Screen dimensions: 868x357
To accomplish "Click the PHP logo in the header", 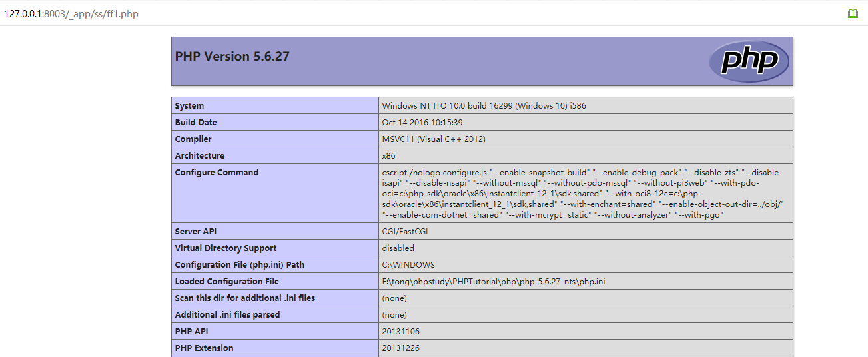I will click(749, 61).
